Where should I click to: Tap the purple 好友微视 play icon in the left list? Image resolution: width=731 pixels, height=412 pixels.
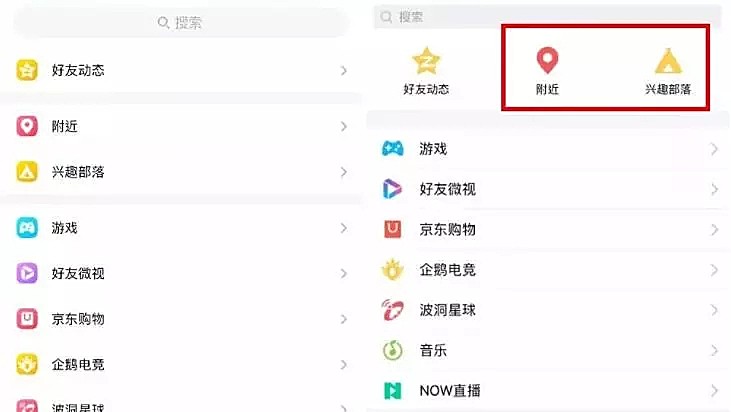coord(27,273)
